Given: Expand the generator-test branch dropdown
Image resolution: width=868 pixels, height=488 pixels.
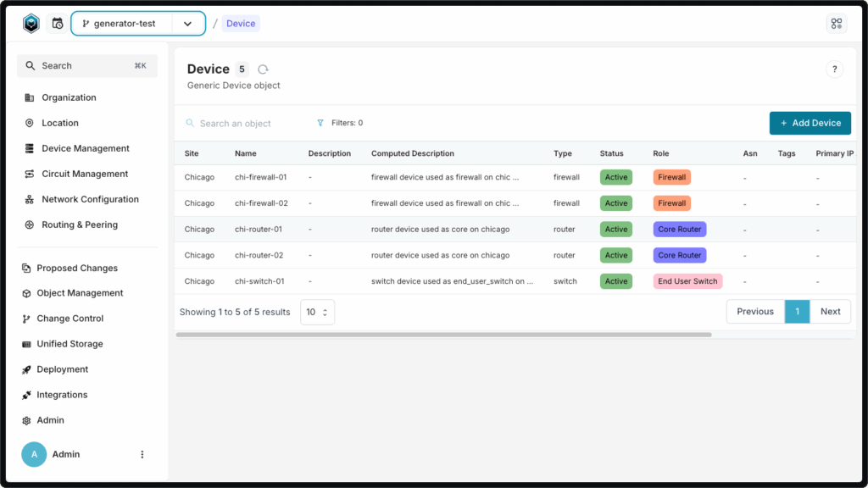Looking at the screenshot, I should tap(187, 24).
